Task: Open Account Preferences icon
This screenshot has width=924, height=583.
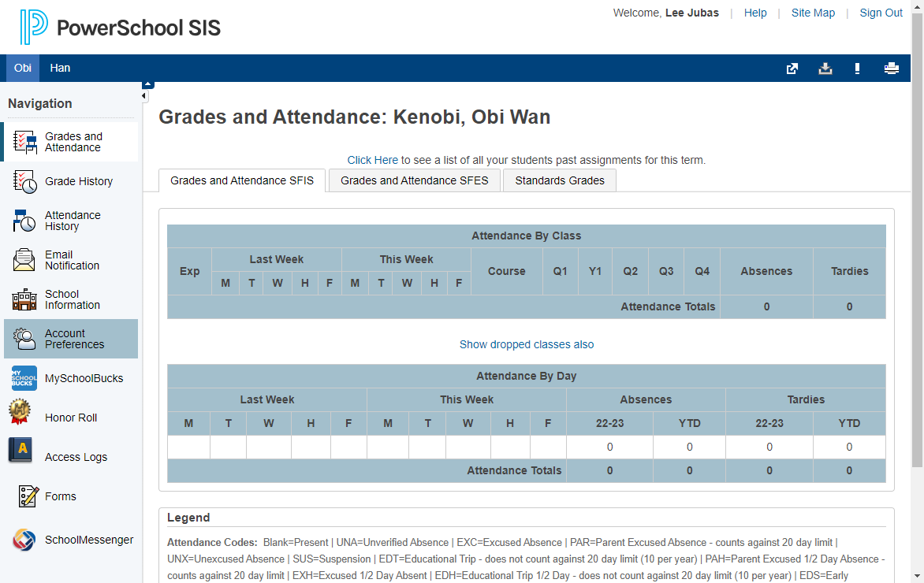Action: (x=24, y=339)
